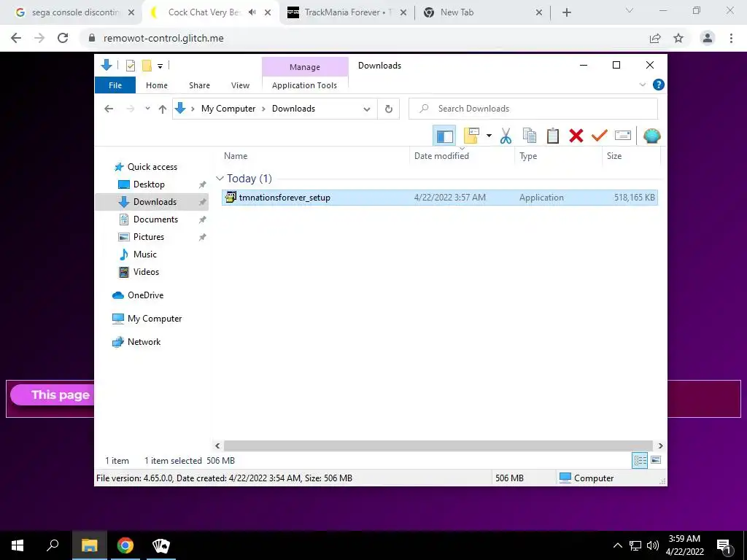Click the New folder quick access icon
Image resolution: width=747 pixels, height=560 pixels.
click(x=147, y=66)
